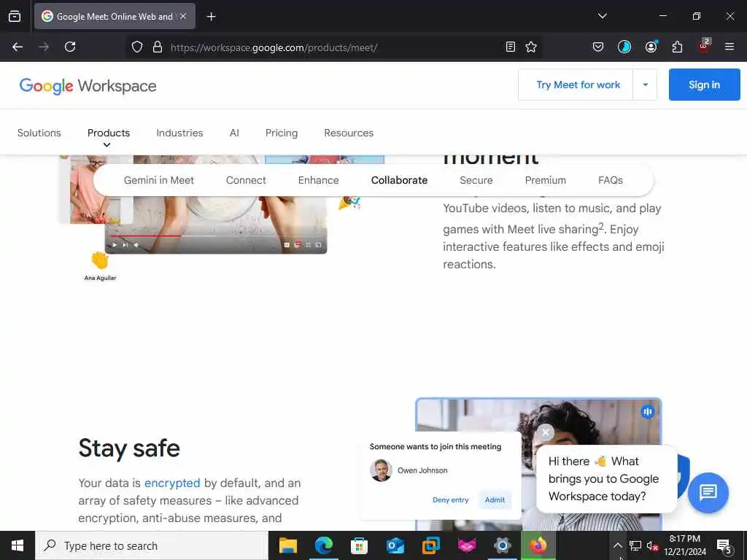Screen dimensions: 747x560
Task: Click Deny entry in the illustration
Action: coord(450,500)
